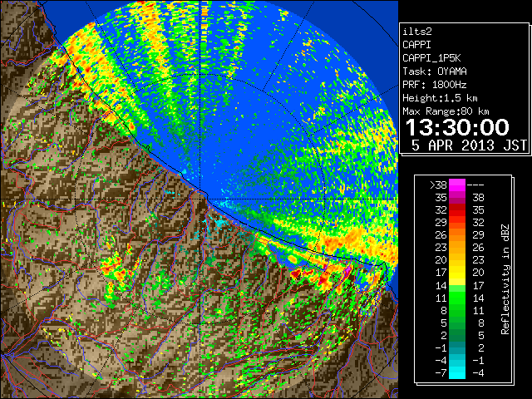
Task: Select the 'PRF: 1800Hz' text
Action: coord(435,85)
